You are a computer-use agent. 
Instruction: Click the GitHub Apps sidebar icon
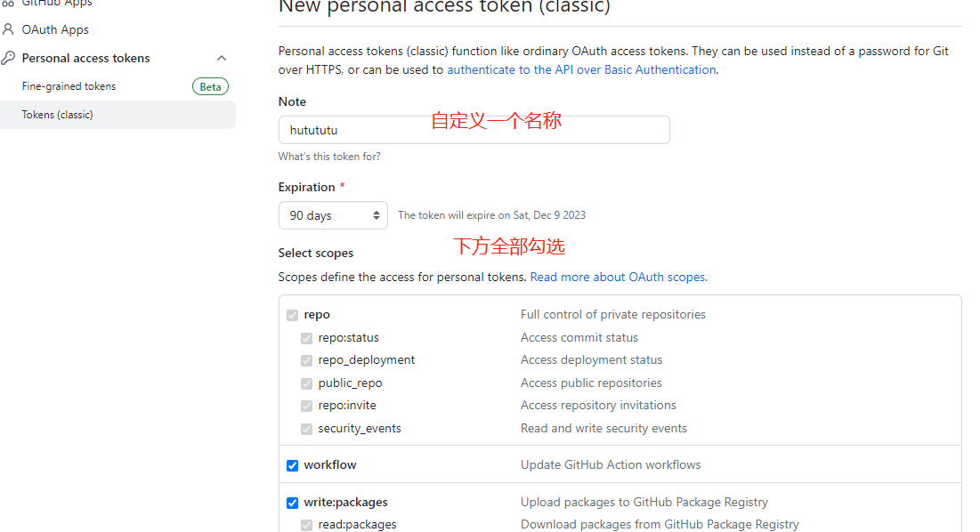[x=9, y=3]
